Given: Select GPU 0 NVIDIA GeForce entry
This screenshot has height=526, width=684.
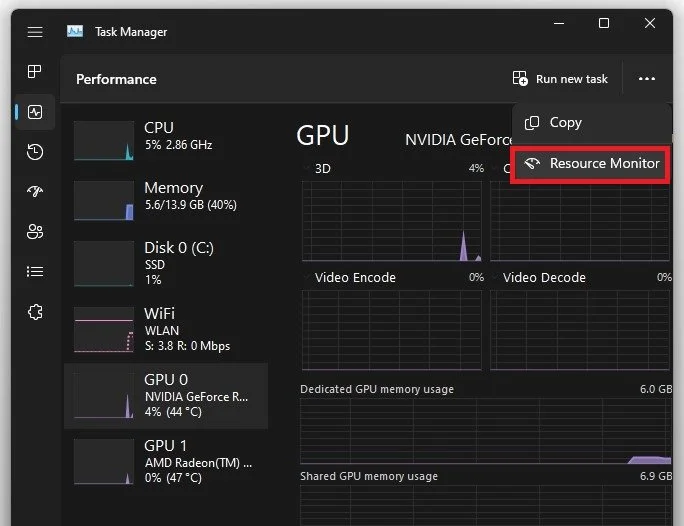Looking at the screenshot, I should tap(166, 396).
